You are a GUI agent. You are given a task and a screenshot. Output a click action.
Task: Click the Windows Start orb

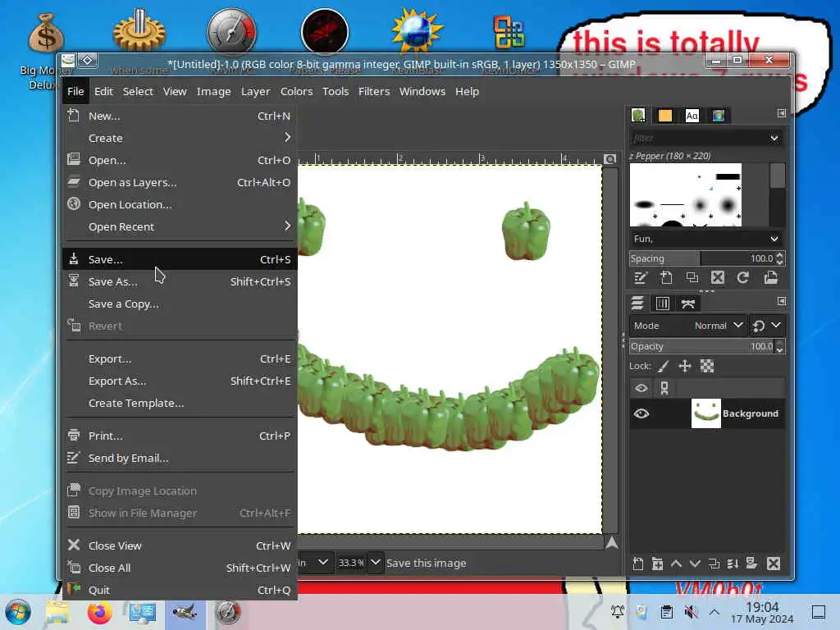click(18, 612)
